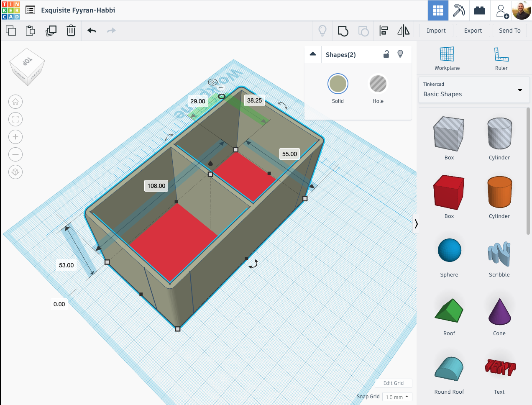
Task: Open the Send To menu
Action: coord(510,31)
